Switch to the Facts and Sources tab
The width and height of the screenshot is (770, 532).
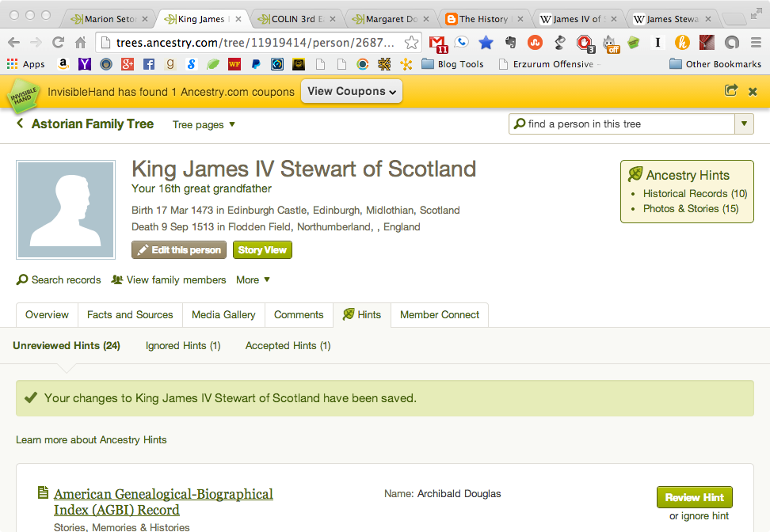tap(130, 314)
